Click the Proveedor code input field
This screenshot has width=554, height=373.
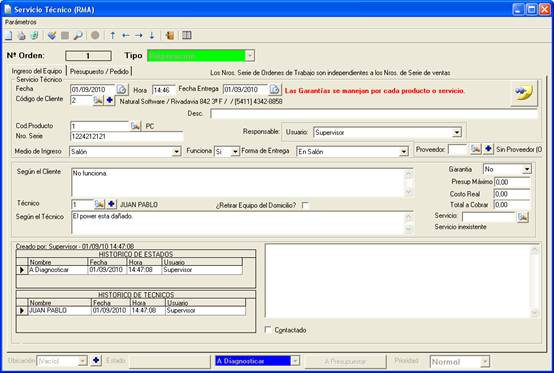pos(459,149)
